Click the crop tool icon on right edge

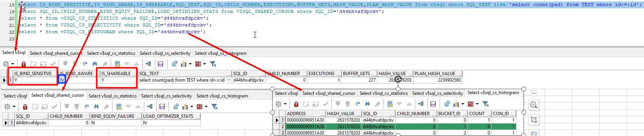click(534, 120)
